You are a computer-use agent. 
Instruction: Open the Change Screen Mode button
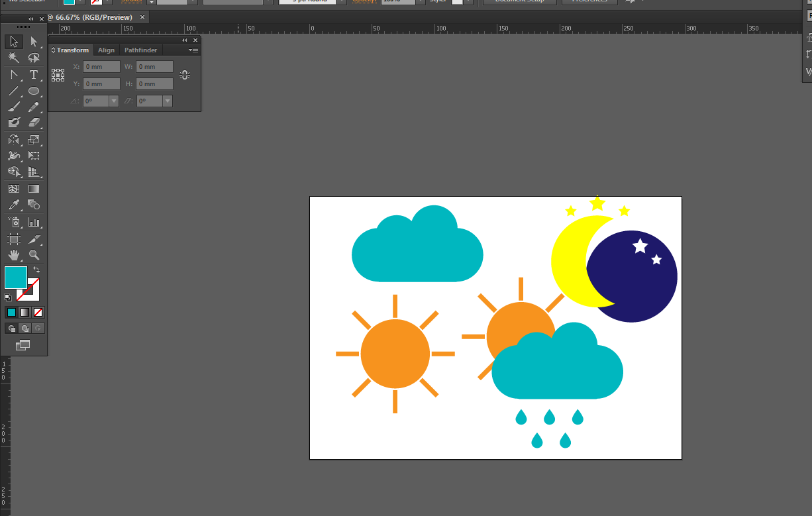pos(23,344)
